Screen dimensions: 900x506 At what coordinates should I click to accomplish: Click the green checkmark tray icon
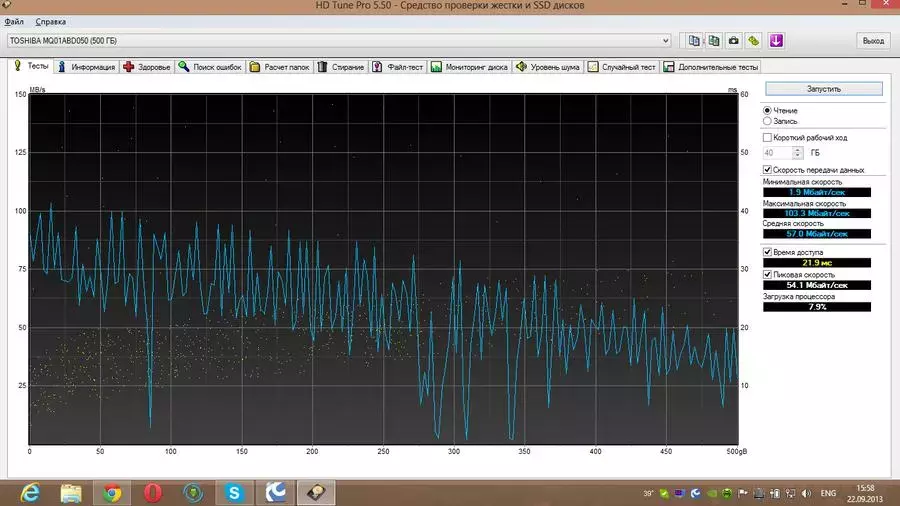pos(664,493)
